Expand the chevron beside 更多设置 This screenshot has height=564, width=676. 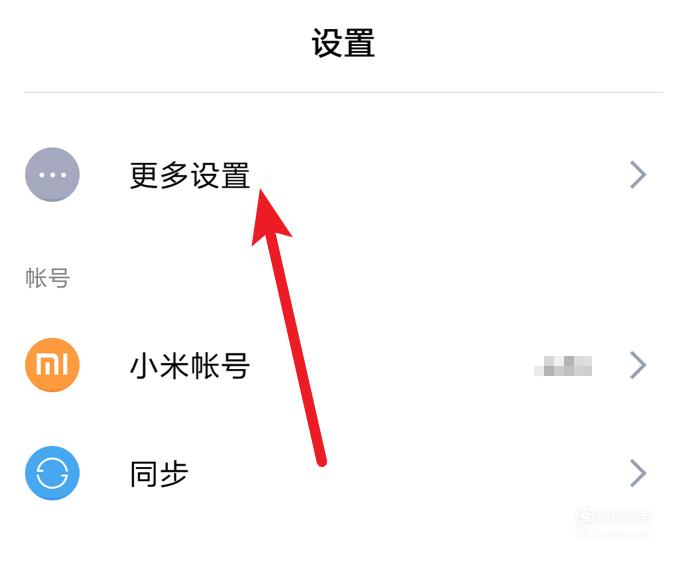tap(638, 175)
